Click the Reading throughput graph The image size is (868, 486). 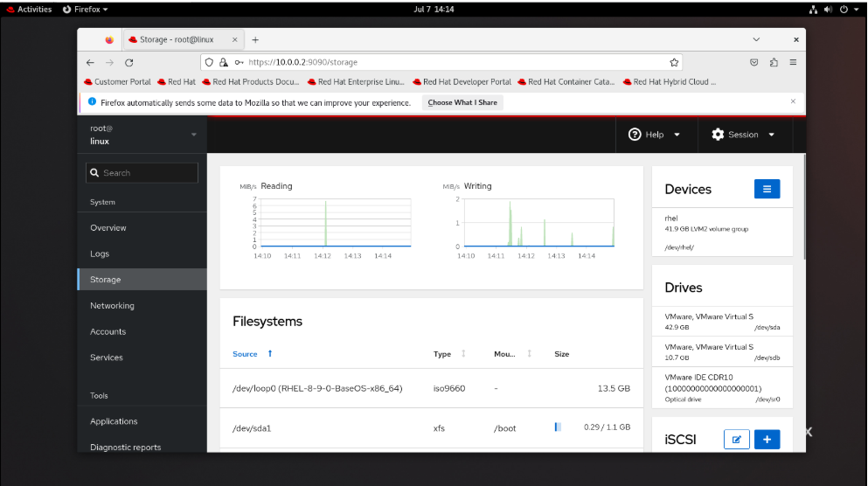point(336,223)
